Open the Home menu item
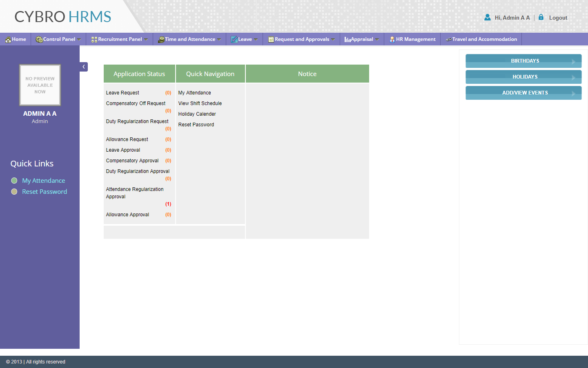 pyautogui.click(x=16, y=39)
